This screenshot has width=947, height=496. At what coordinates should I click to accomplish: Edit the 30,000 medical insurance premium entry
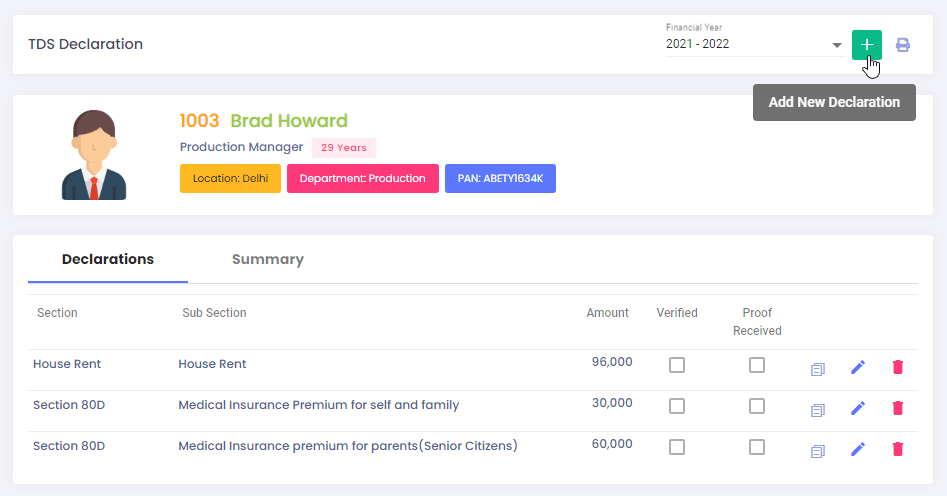pyautogui.click(x=858, y=408)
